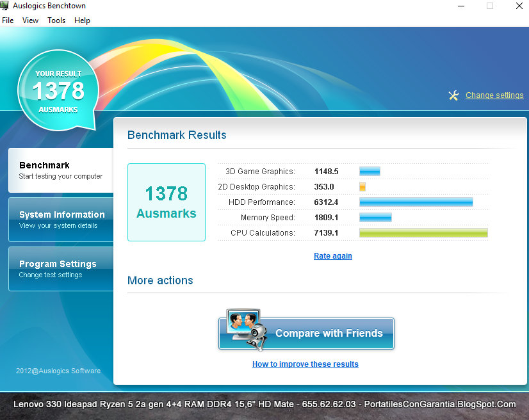Click the 3D Game Graphics score bar
Screen dimensions: 529x420
(x=370, y=172)
